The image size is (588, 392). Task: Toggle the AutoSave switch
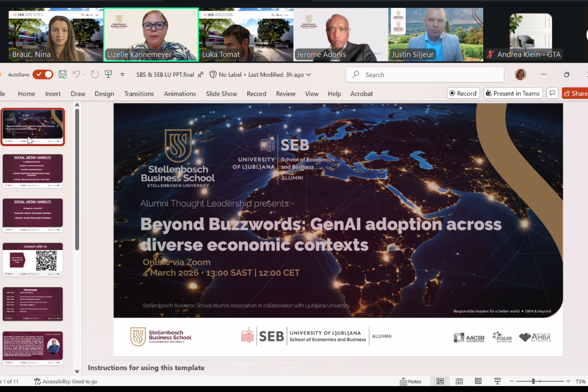pos(43,74)
